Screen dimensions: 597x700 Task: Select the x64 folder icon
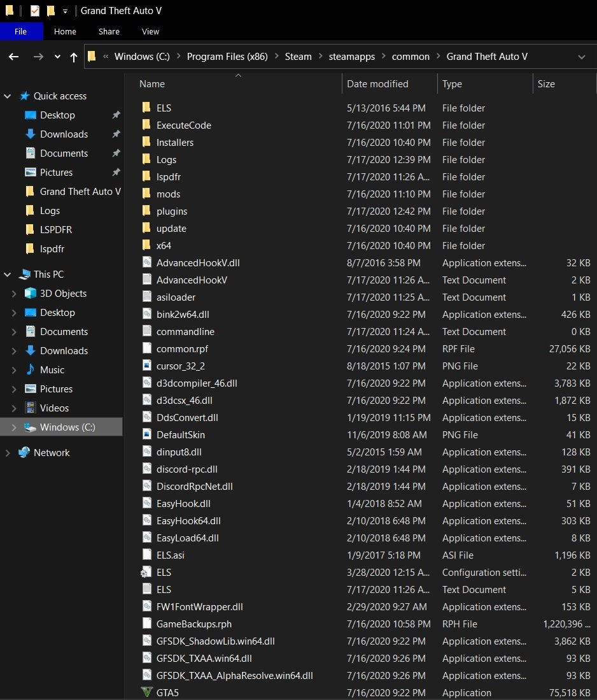tap(146, 245)
